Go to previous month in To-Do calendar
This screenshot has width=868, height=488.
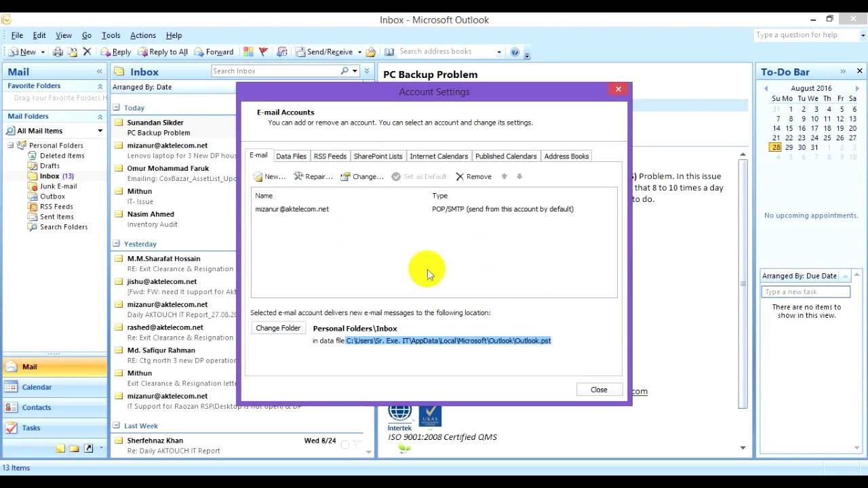tap(766, 89)
